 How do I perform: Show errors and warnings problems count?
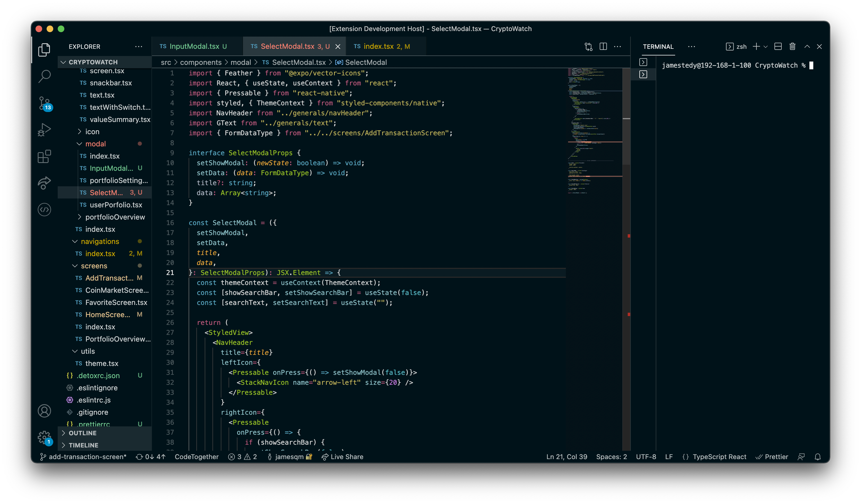pos(243,457)
